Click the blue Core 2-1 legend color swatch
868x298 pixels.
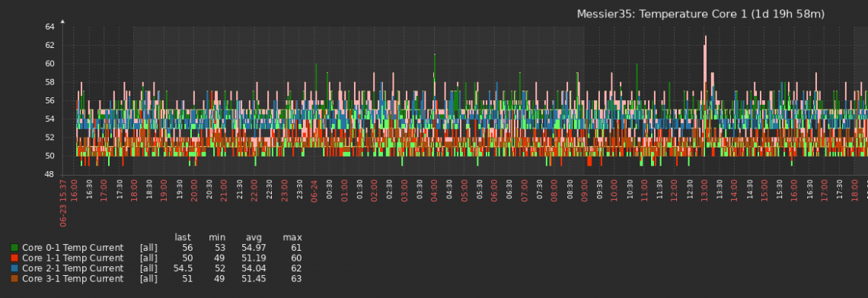[x=14, y=268]
